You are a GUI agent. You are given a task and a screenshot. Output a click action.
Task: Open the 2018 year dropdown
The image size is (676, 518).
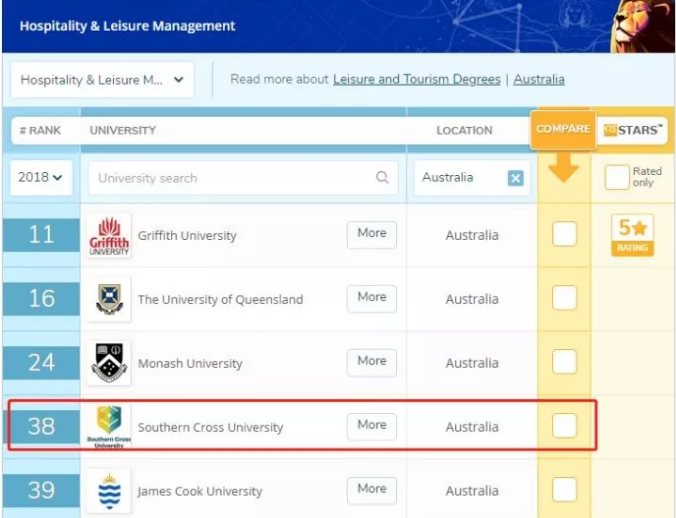coord(41,177)
